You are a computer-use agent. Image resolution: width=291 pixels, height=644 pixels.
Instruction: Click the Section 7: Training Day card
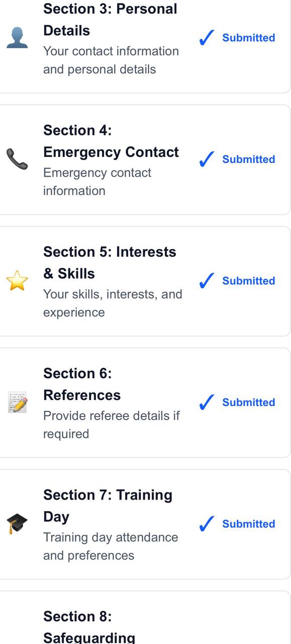108,506
